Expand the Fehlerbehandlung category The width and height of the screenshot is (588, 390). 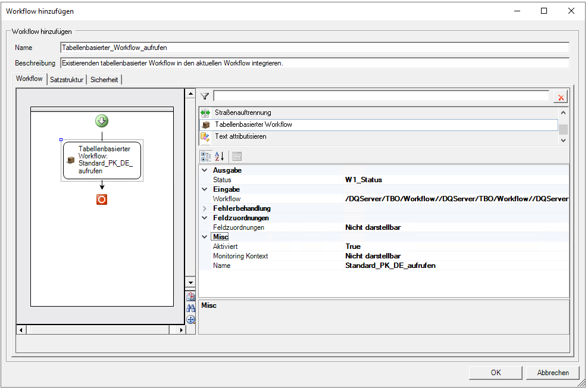click(204, 208)
